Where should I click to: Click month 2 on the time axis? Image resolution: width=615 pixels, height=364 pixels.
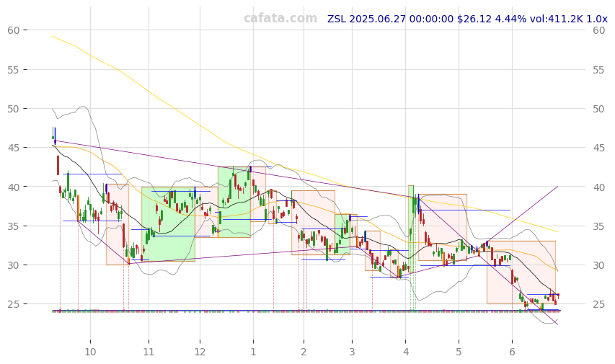tap(304, 352)
